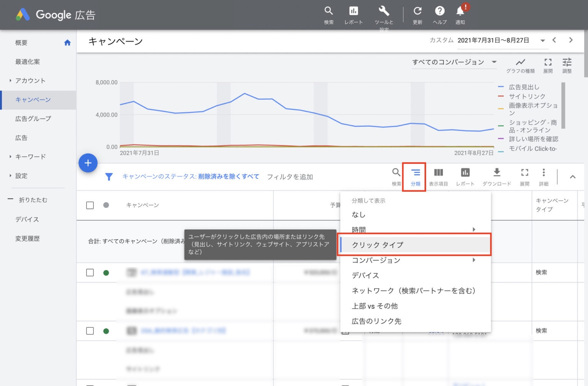This screenshot has width=588, height=386.
Task: Check the checkbox on the second campaign row
Action: [90, 330]
